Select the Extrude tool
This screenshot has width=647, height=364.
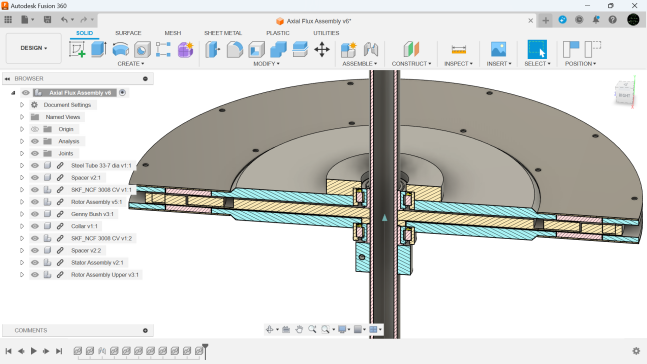[99, 49]
